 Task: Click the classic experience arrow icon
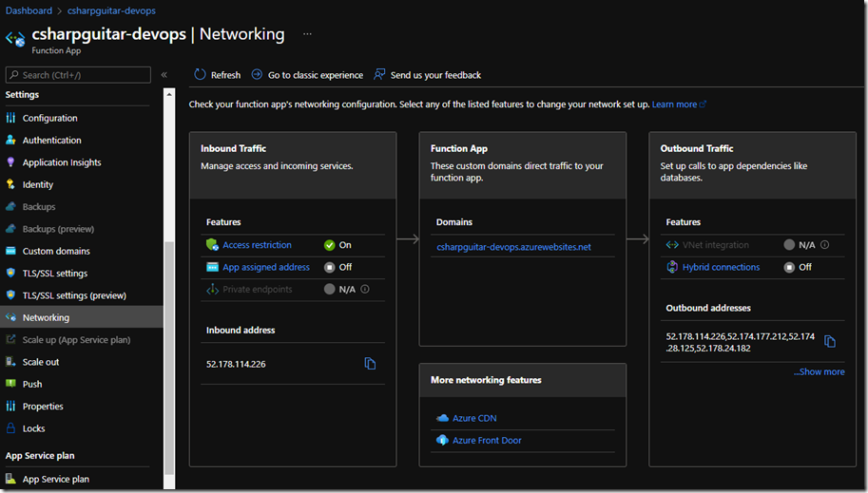257,74
